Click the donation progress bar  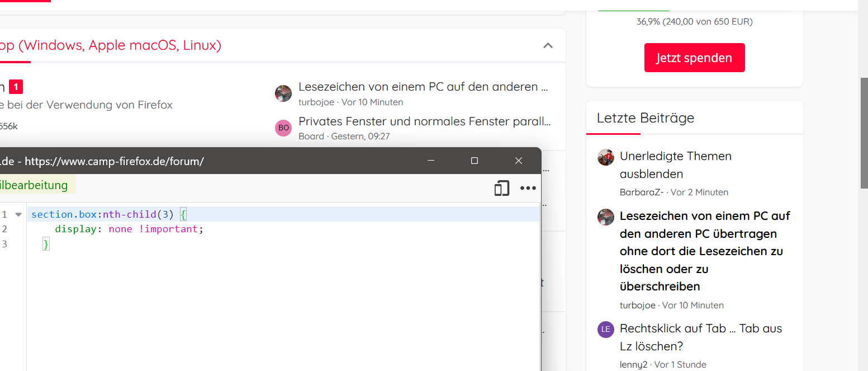(x=694, y=10)
